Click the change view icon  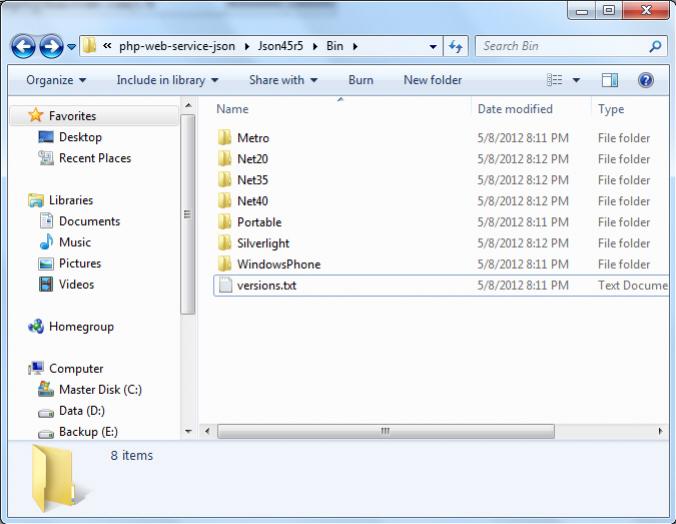555,80
